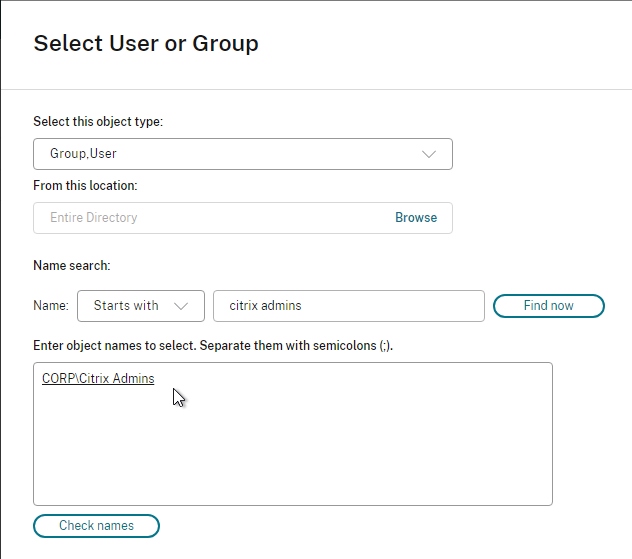Screen dimensions: 632x559
Task: Click the Check names button
Action: tap(96, 526)
